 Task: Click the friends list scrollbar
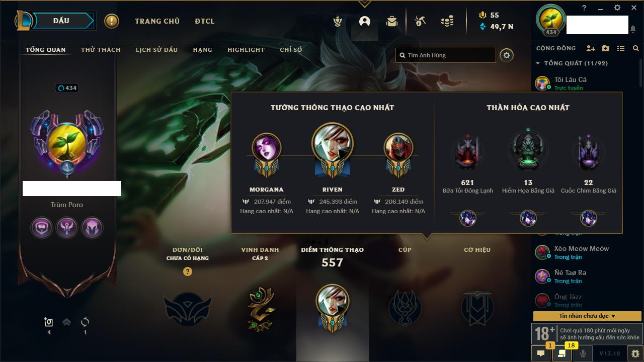tap(641, 73)
